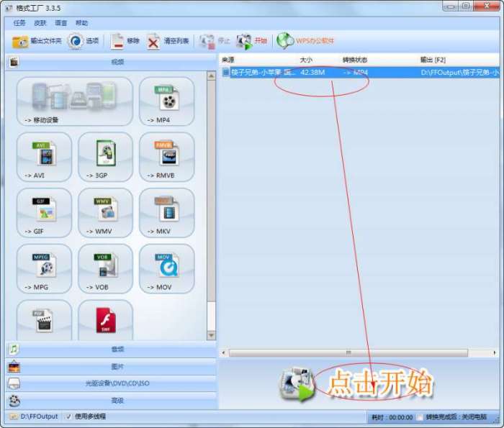Click the Start conversion toolbar icon
504x428 pixels.
point(244,42)
